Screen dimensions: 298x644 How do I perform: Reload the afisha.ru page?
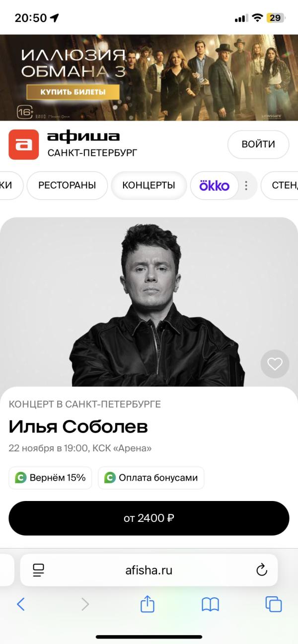(262, 571)
